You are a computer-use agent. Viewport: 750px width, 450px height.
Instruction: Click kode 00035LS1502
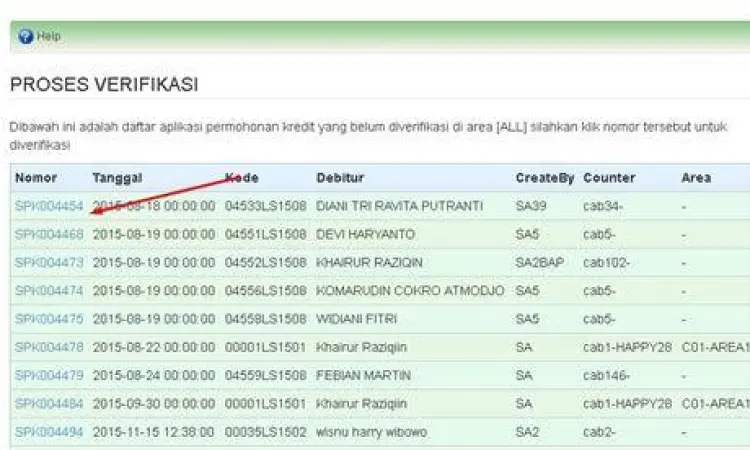click(265, 432)
